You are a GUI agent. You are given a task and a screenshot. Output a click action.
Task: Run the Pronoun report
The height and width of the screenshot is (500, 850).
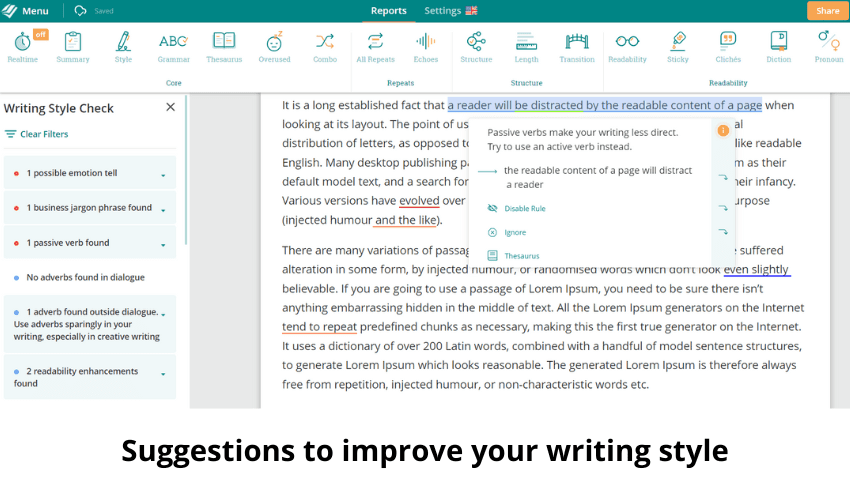coord(829,47)
